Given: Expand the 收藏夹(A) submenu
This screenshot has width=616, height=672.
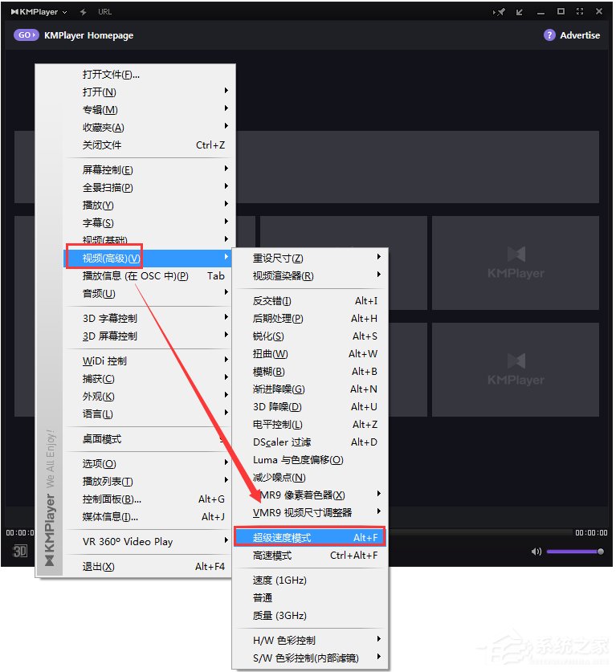Looking at the screenshot, I should 149,128.
